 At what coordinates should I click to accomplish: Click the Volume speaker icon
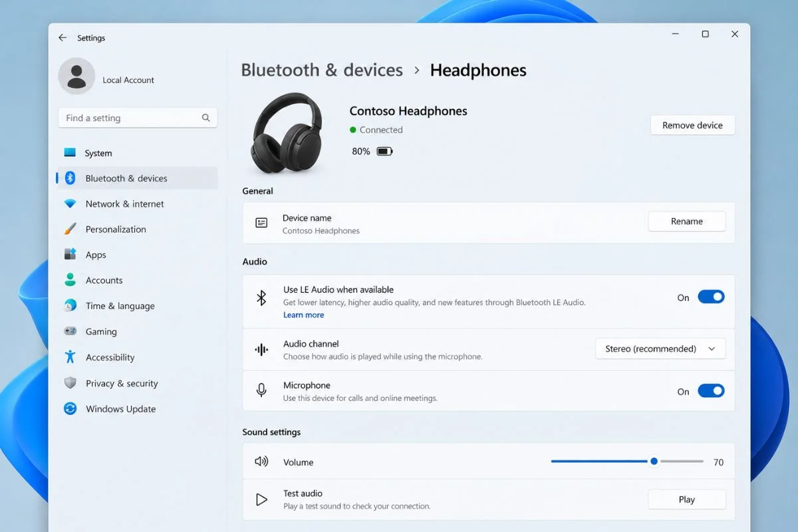click(x=261, y=462)
